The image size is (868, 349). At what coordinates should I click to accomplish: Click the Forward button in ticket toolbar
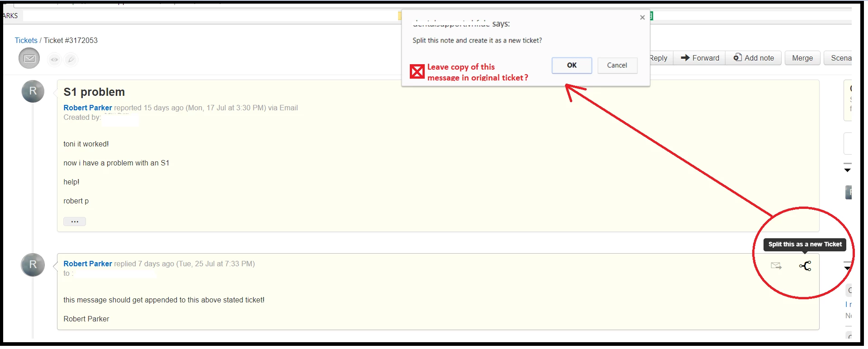(700, 58)
